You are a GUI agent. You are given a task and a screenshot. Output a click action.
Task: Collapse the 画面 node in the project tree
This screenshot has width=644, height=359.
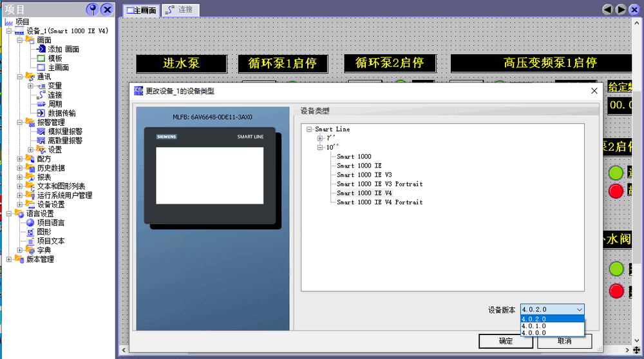click(x=20, y=41)
